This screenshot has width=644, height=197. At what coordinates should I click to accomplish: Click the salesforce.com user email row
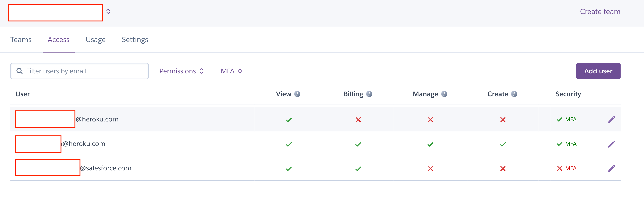click(106, 168)
